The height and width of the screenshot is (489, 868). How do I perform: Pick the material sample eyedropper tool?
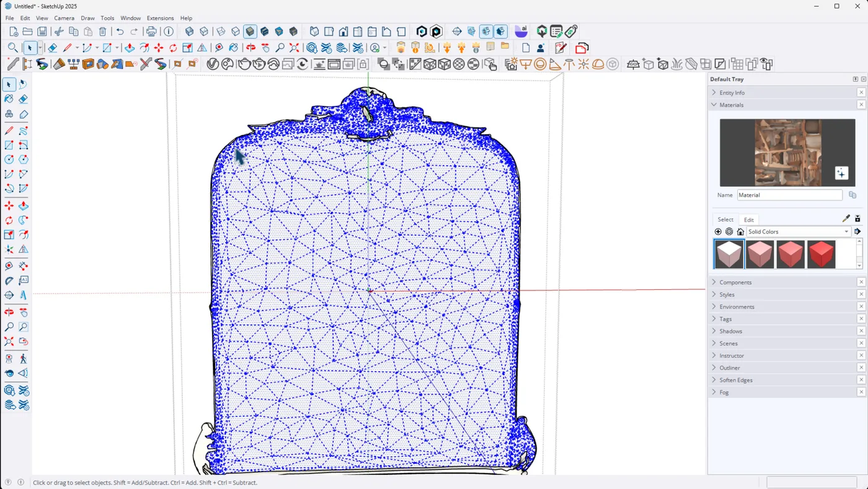pyautogui.click(x=846, y=219)
